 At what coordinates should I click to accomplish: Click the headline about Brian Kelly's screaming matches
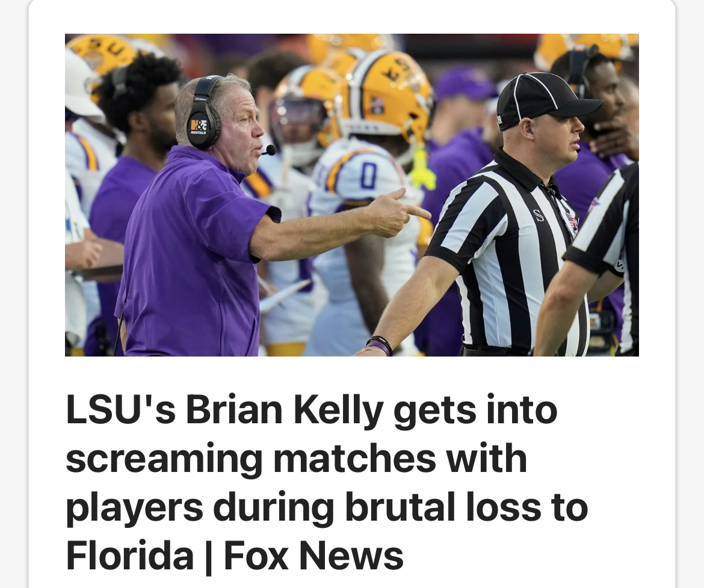[x=326, y=483]
